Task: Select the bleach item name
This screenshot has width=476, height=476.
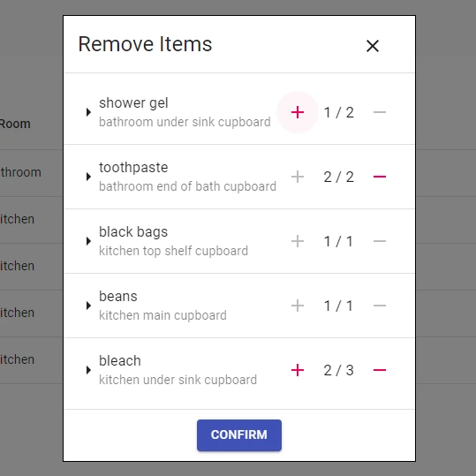Action: click(x=120, y=361)
